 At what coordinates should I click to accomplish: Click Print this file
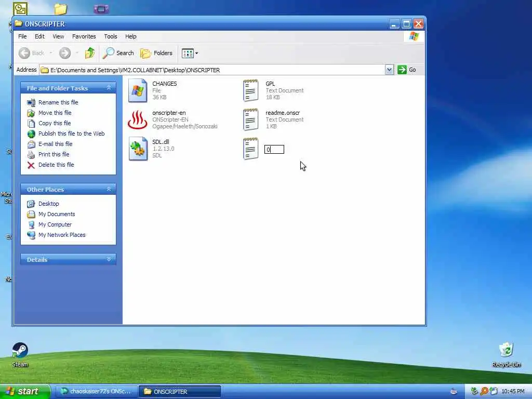tap(54, 154)
